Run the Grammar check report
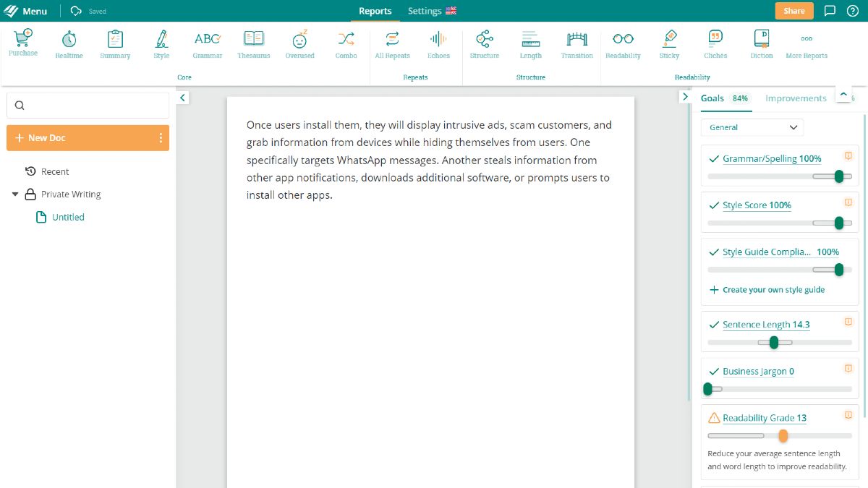This screenshot has height=488, width=868. coord(208,43)
